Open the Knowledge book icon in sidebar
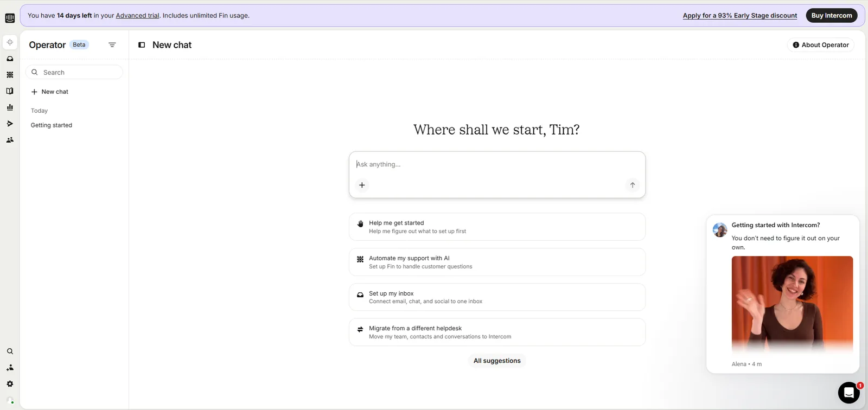The height and width of the screenshot is (410, 868). click(x=10, y=91)
